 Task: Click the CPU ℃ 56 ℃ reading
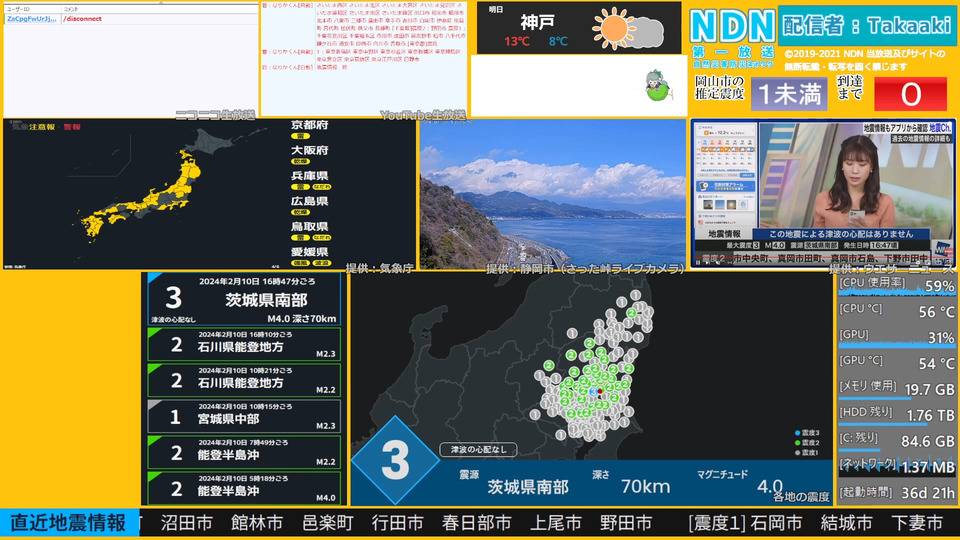(896, 311)
